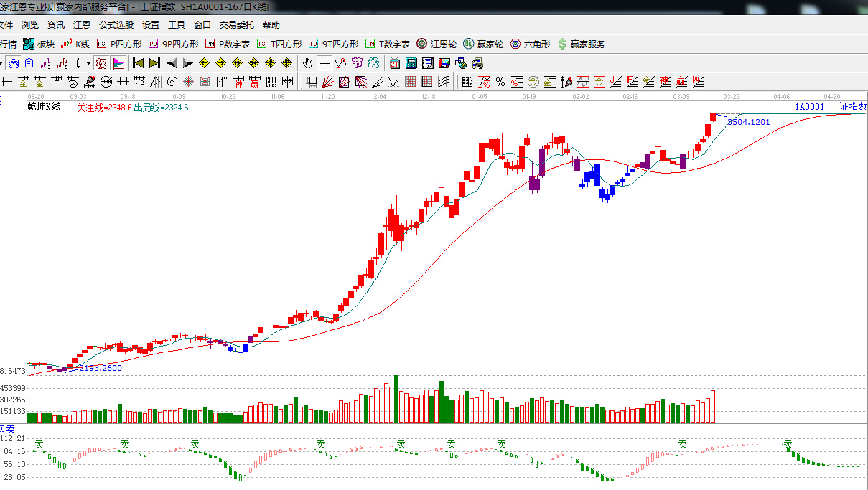
Task: Select the hand pan tool icon
Action: pyautogui.click(x=308, y=63)
